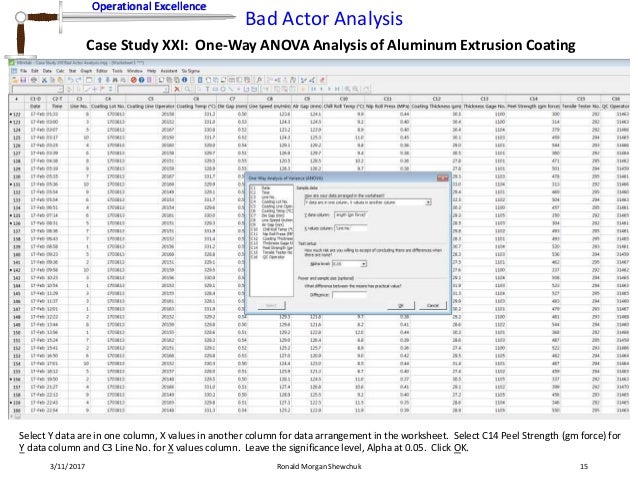The width and height of the screenshot is (638, 479).
Task: Select the Text T graph-annotation tool
Action: coord(208,89)
